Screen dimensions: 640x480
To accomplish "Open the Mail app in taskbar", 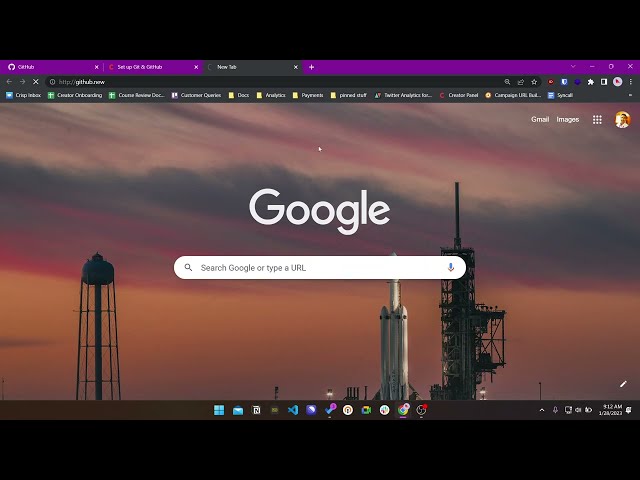I will (238, 410).
